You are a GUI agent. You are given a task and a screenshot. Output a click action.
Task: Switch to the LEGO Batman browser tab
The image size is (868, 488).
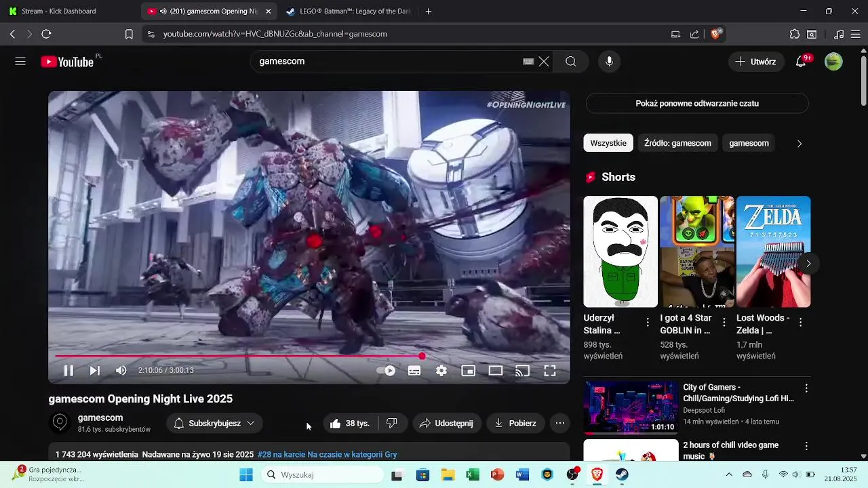[x=348, y=12]
